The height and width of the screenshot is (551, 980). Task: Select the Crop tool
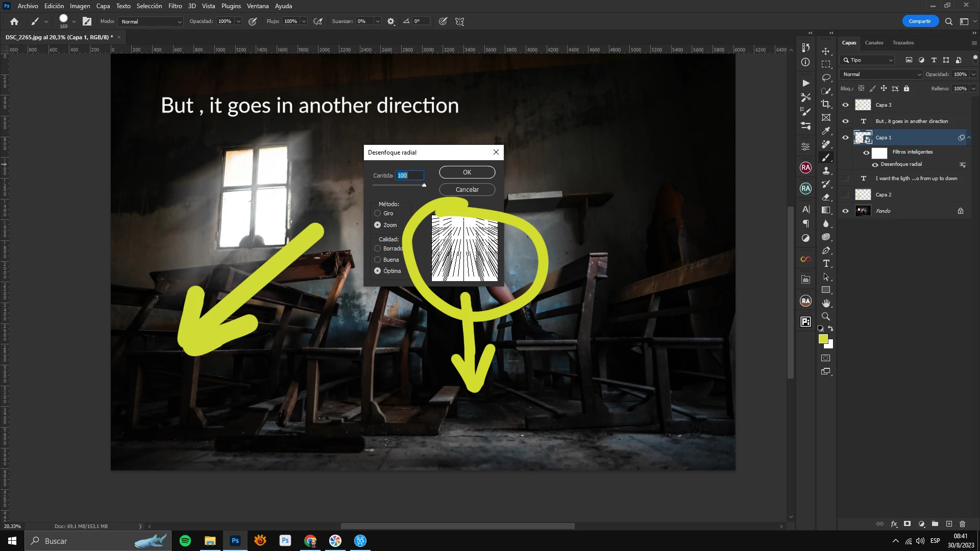click(x=825, y=104)
